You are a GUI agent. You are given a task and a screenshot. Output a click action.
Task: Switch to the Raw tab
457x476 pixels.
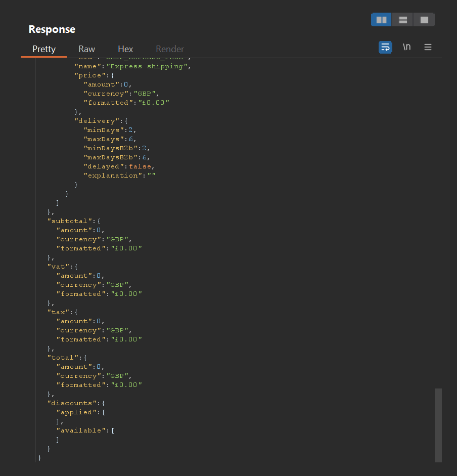pyautogui.click(x=87, y=49)
